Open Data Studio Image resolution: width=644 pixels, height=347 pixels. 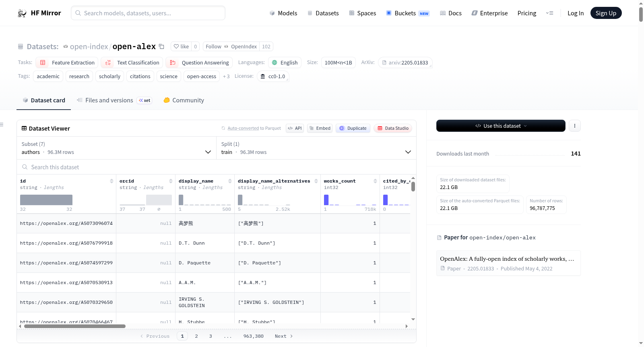point(393,128)
